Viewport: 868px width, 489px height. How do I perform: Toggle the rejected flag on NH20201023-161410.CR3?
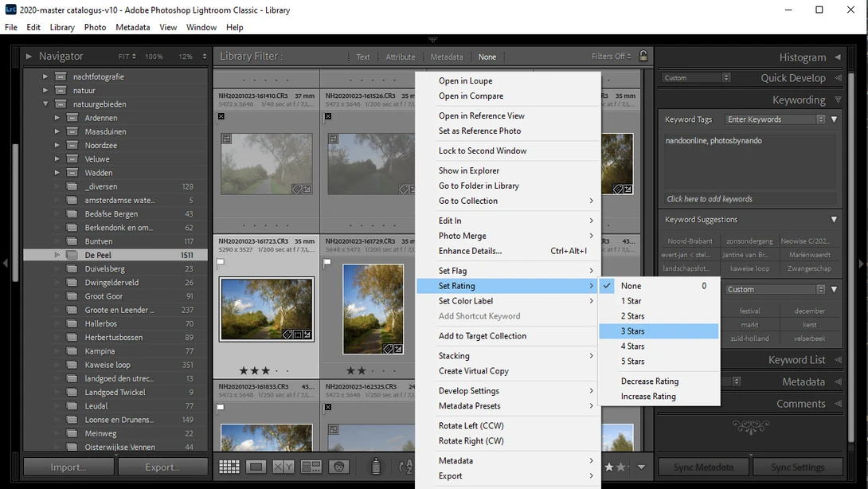pos(221,116)
